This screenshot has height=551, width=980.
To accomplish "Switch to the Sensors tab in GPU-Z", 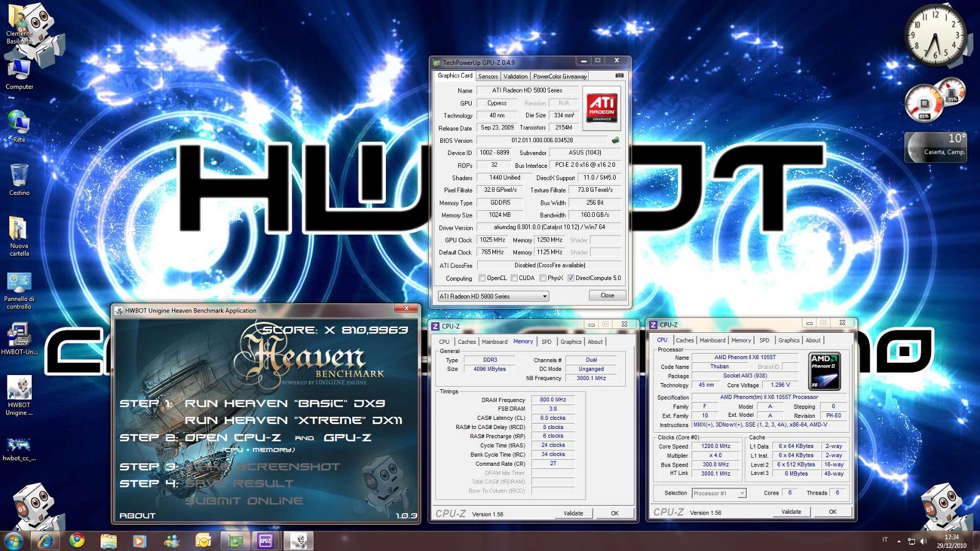I will point(488,77).
